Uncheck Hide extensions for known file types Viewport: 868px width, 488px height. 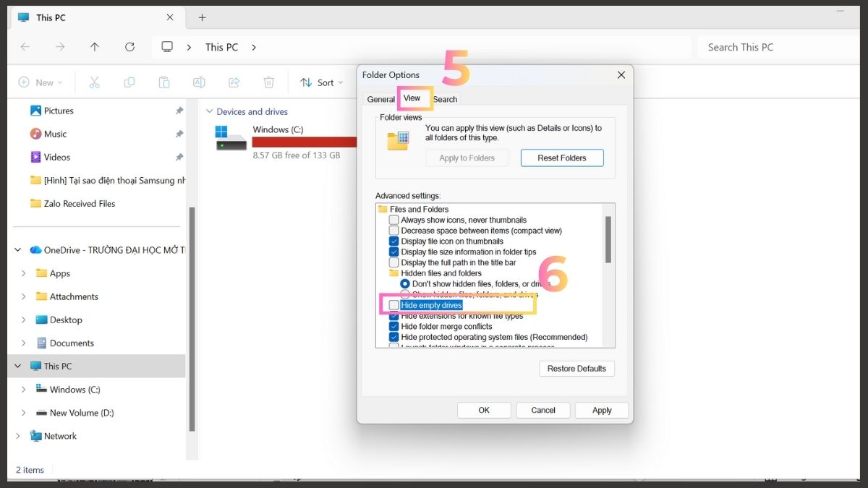click(x=393, y=316)
